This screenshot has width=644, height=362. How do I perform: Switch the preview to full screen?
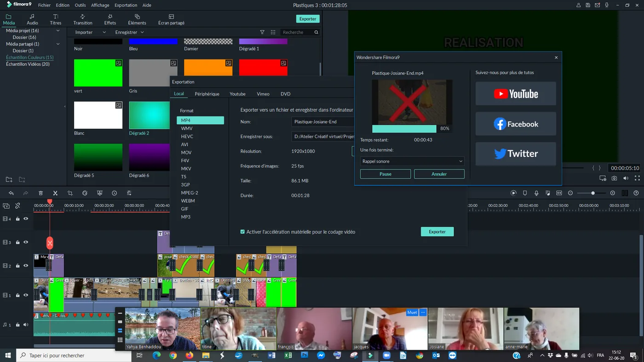pyautogui.click(x=637, y=178)
